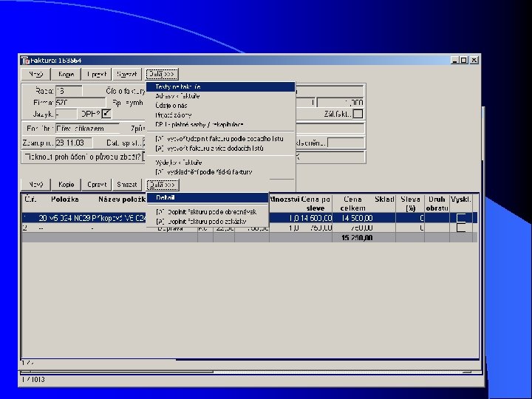This screenshot has width=532, height=399.
Task: Open the Další >> menu in the header toolbar
Action: point(162,74)
